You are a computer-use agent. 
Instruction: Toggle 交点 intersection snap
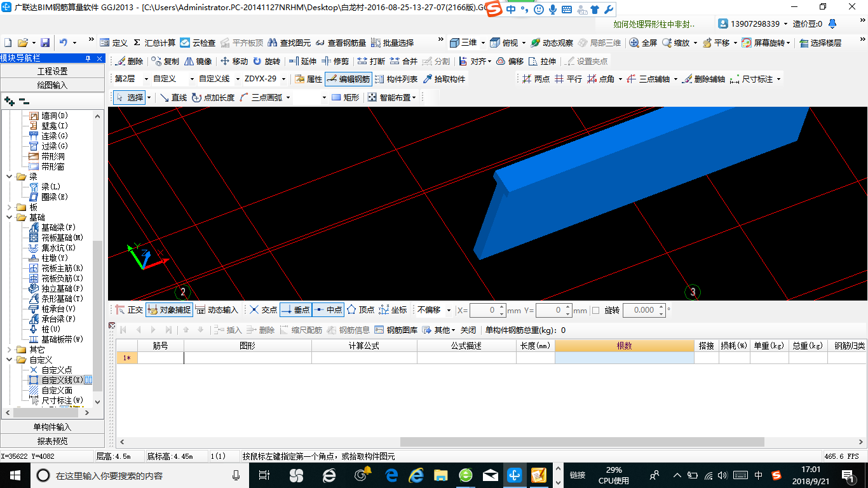click(x=263, y=310)
